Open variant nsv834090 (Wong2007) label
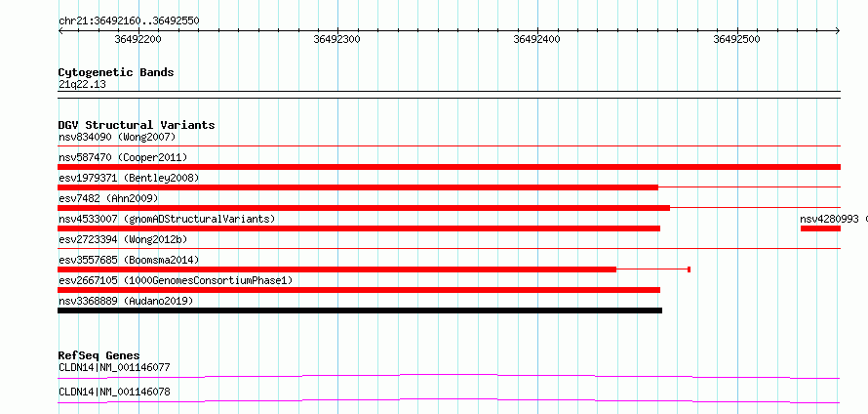 pos(117,137)
